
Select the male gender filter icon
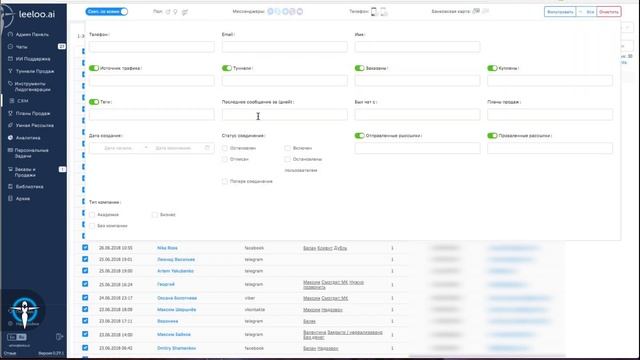168,12
